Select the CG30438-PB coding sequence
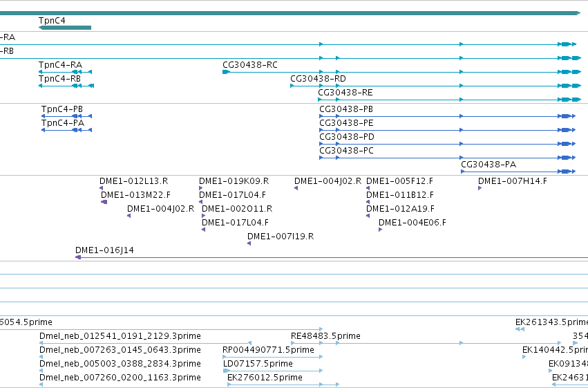 447,116
